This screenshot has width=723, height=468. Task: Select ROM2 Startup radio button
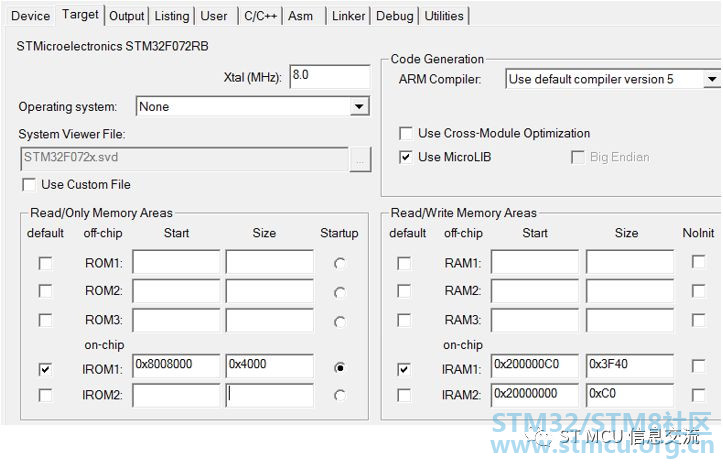tap(340, 292)
